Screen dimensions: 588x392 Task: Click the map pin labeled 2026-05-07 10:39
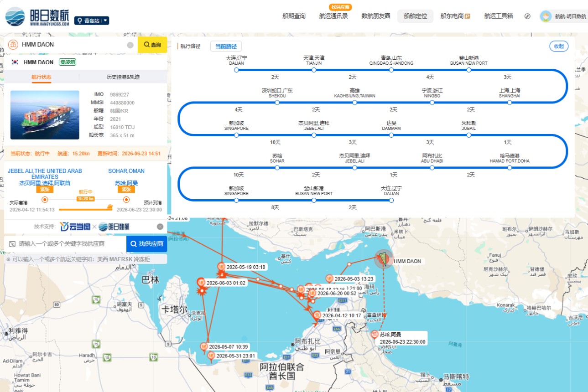204,346
